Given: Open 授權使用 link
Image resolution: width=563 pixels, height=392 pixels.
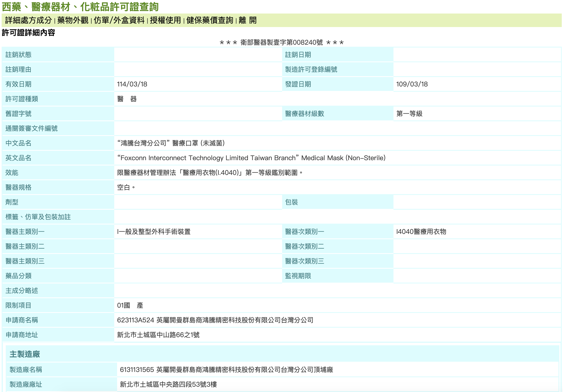Looking at the screenshot, I should pos(165,20).
